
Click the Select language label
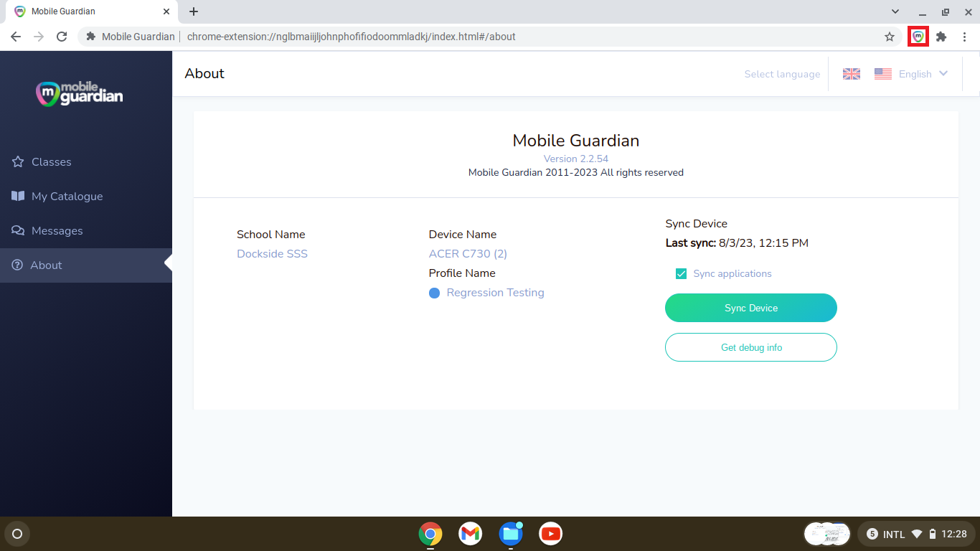tap(782, 74)
